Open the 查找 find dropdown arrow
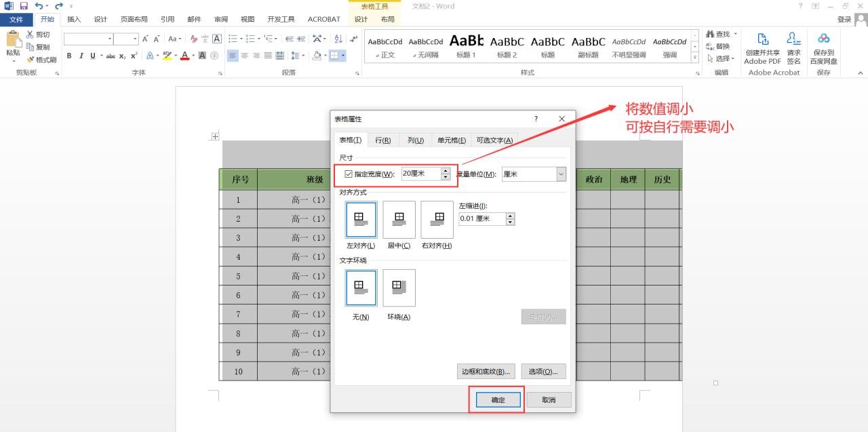 [736, 34]
